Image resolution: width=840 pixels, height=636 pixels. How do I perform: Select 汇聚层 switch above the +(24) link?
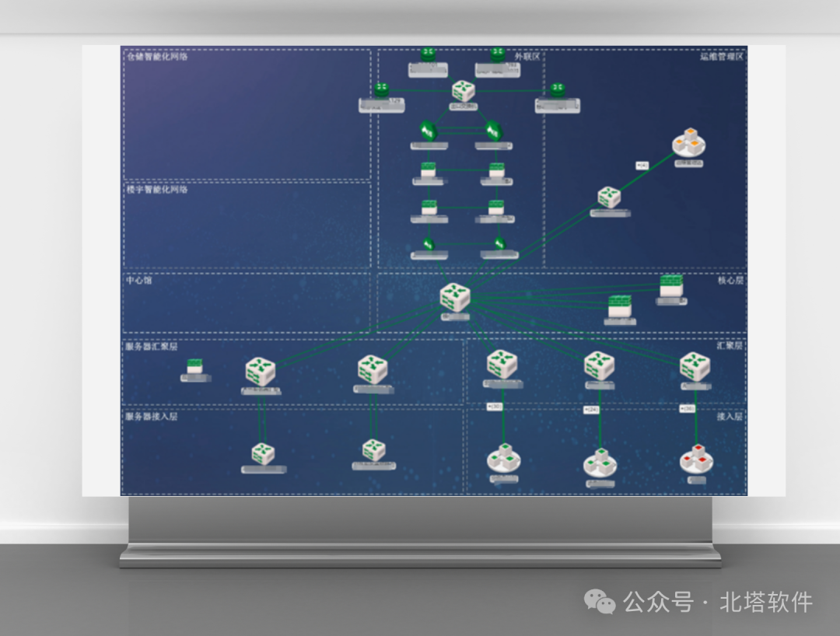click(x=599, y=365)
